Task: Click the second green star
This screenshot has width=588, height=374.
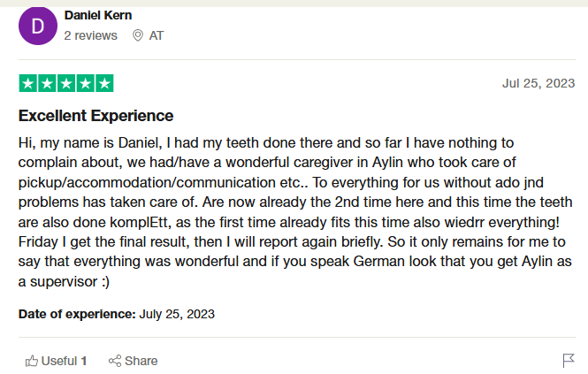Action: pos(47,84)
